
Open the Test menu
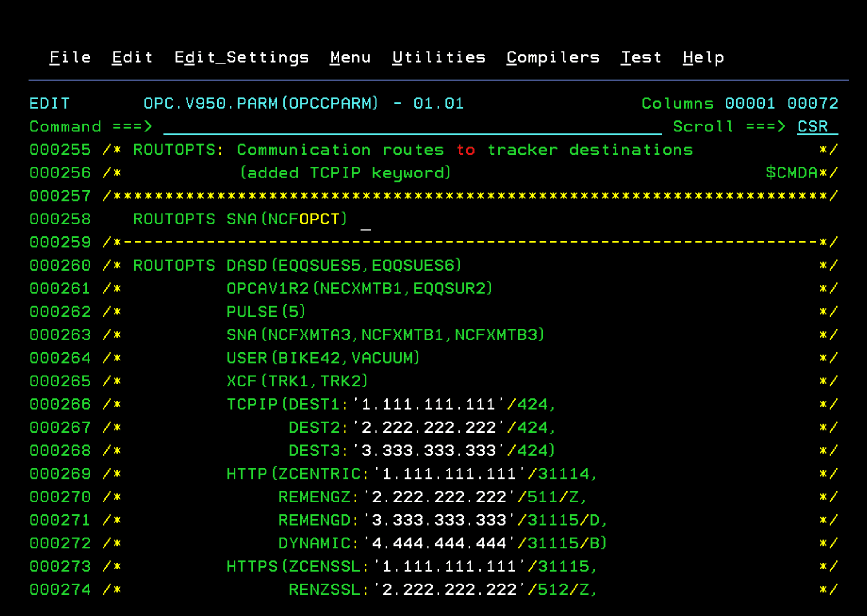coord(641,57)
